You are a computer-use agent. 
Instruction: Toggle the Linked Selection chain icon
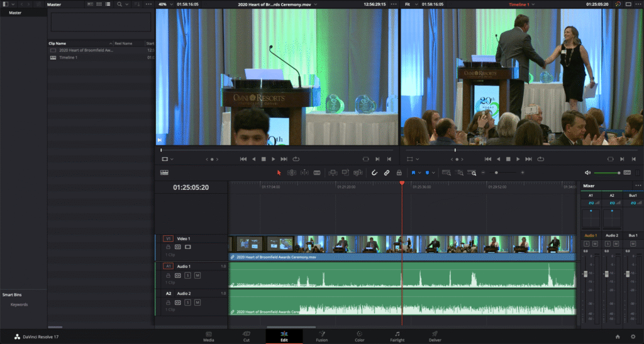pos(387,173)
